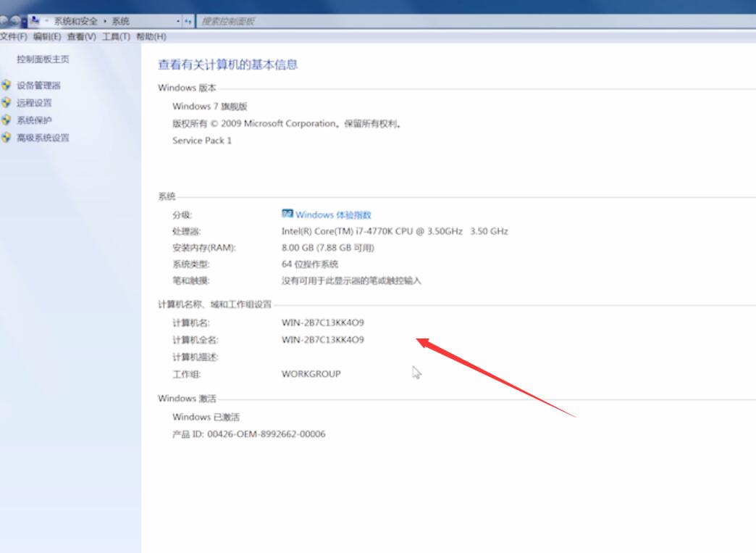This screenshot has height=553, width=756.
Task: Select 系统和安全 in the breadcrumb
Action: pyautogui.click(x=75, y=21)
